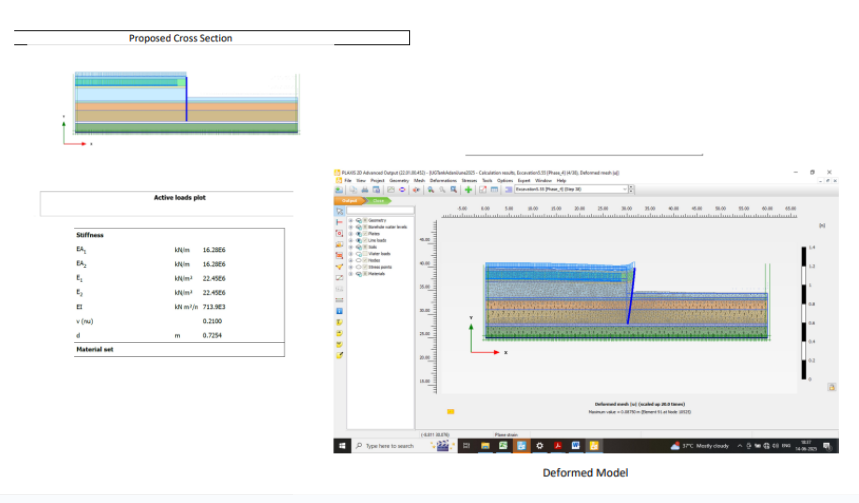Click the green plus icon in toolbar
The width and height of the screenshot is (859, 503).
[468, 189]
